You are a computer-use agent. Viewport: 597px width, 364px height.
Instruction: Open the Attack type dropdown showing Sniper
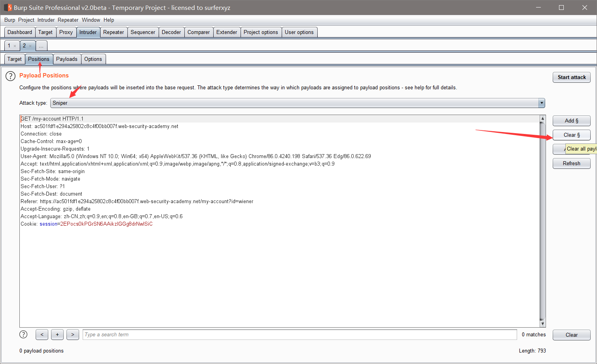coord(541,103)
